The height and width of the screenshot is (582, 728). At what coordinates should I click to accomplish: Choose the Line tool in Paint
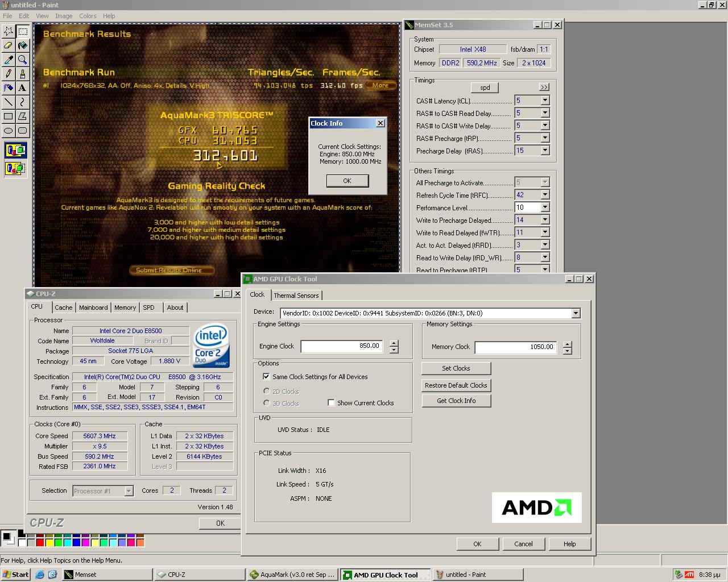coord(9,102)
